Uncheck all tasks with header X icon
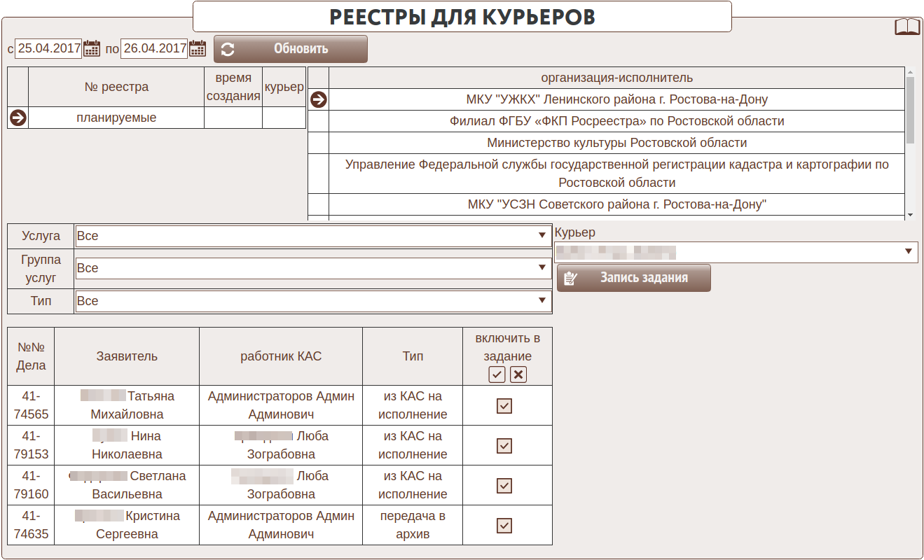Screen dimensions: 924x560 coord(518,374)
